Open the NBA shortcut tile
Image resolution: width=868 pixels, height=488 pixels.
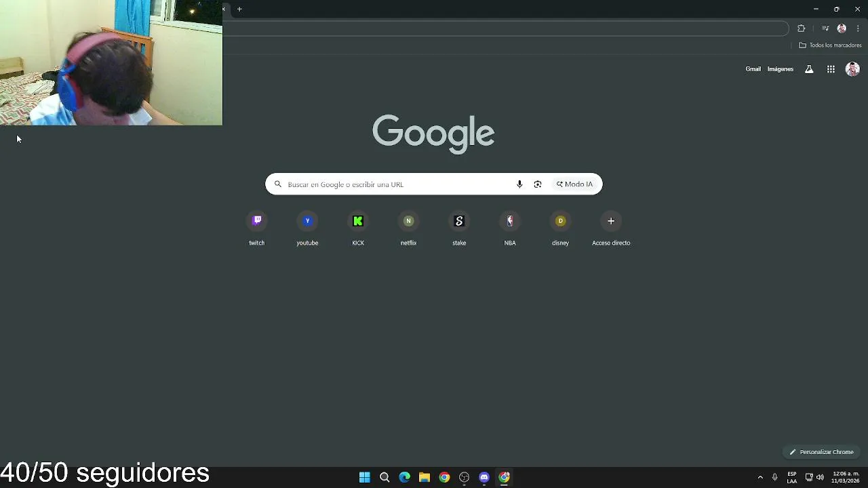point(510,229)
